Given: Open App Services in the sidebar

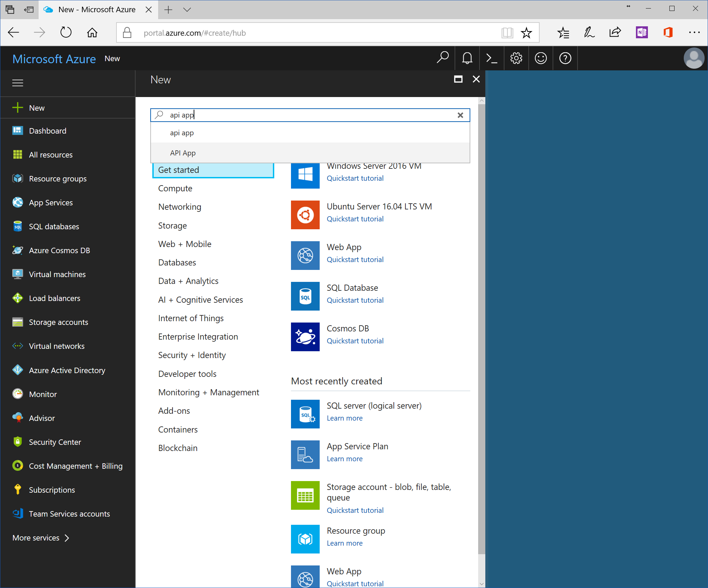Looking at the screenshot, I should [x=51, y=203].
